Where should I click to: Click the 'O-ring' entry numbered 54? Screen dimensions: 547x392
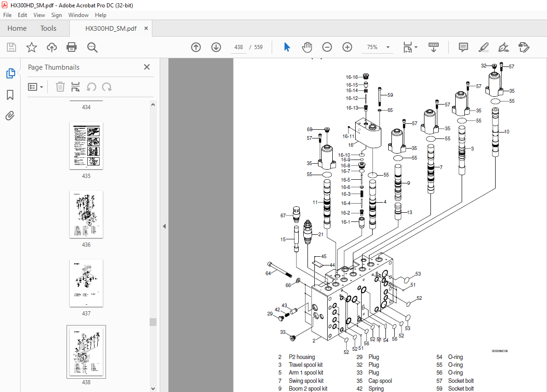[455, 357]
